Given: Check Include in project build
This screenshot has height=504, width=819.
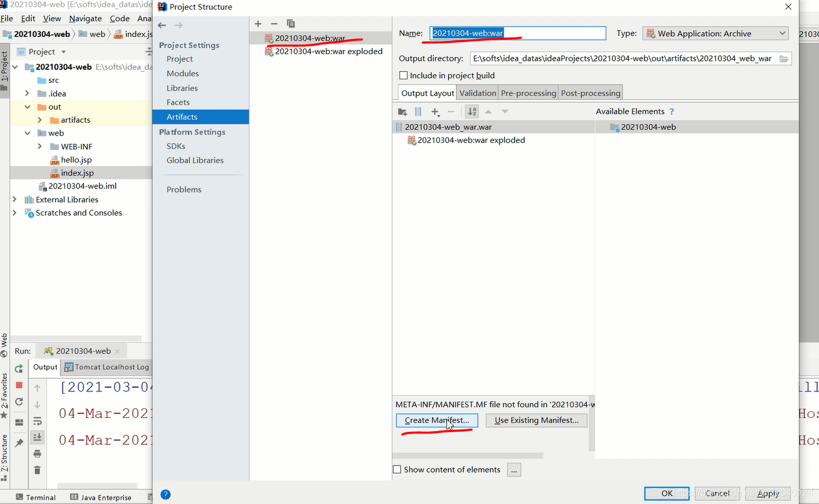Looking at the screenshot, I should tap(404, 75).
